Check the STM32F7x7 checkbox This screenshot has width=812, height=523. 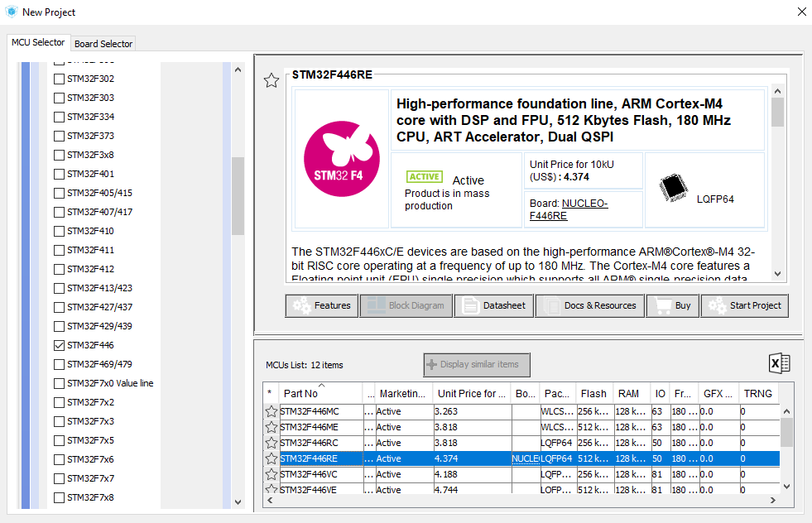(59, 478)
